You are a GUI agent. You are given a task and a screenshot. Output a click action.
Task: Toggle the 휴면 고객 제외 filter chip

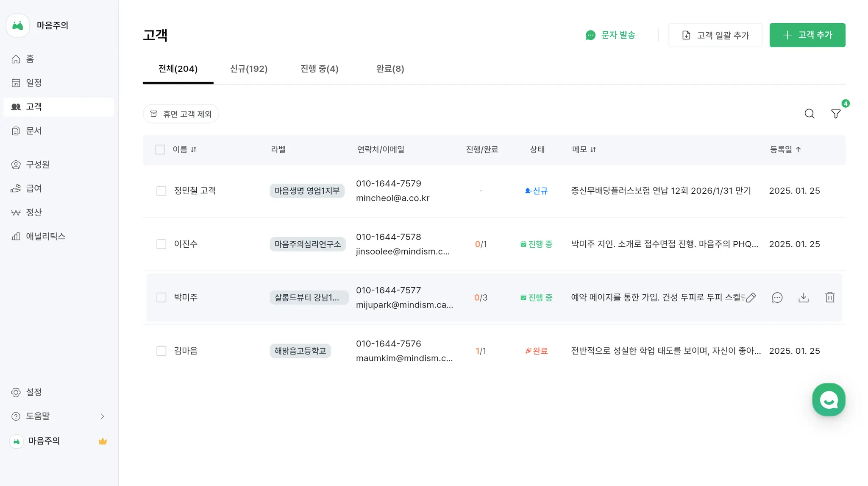(181, 114)
